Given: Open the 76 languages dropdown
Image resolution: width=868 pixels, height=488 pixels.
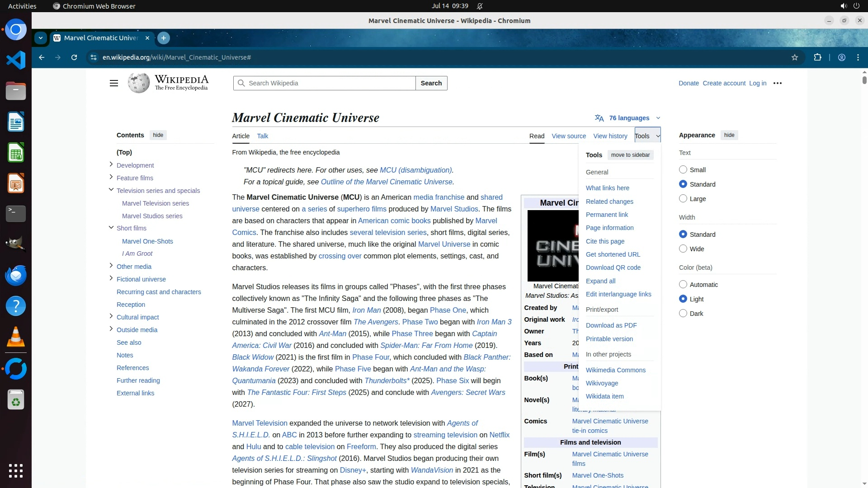Looking at the screenshot, I should [x=628, y=118].
